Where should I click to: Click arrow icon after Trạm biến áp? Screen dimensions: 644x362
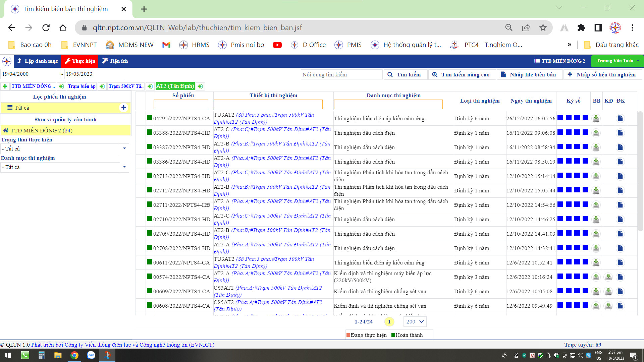tap(102, 86)
